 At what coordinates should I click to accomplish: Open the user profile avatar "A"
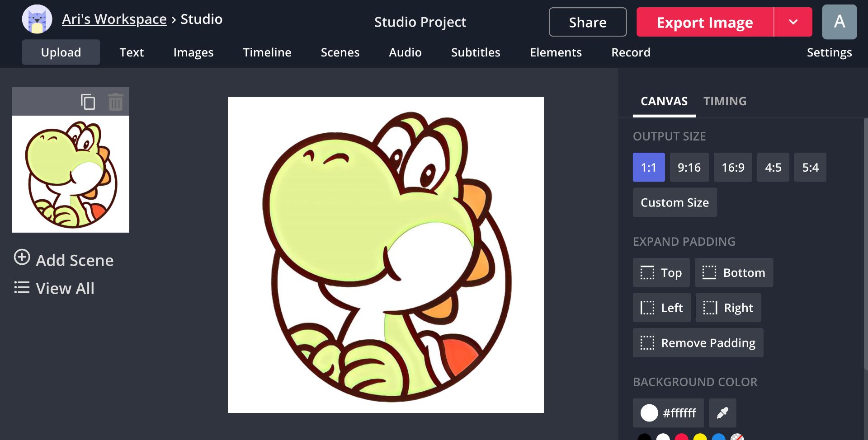(839, 22)
